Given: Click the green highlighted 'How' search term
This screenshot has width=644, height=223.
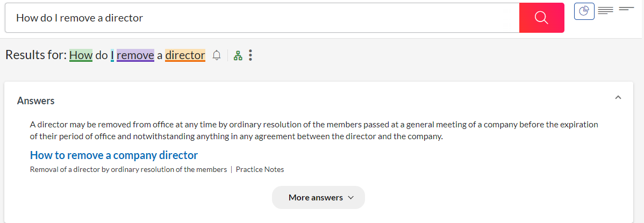Looking at the screenshot, I should click(81, 55).
